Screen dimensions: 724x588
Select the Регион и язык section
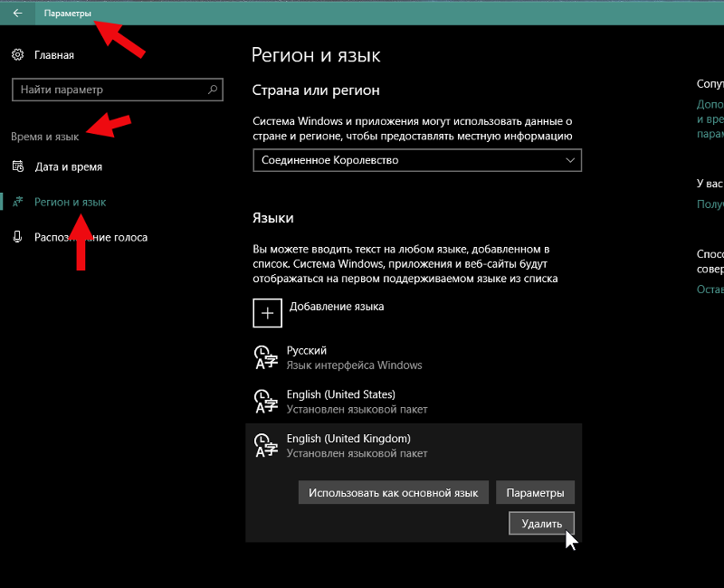coord(71,202)
